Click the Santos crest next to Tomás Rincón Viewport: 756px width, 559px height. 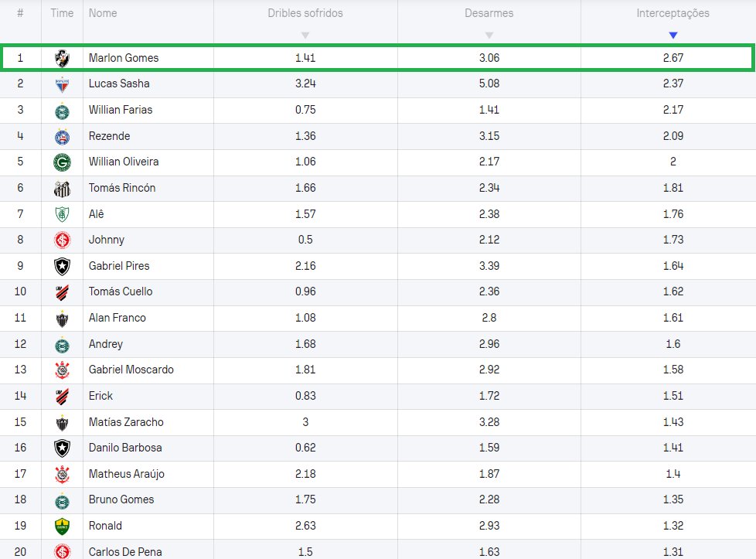click(62, 189)
